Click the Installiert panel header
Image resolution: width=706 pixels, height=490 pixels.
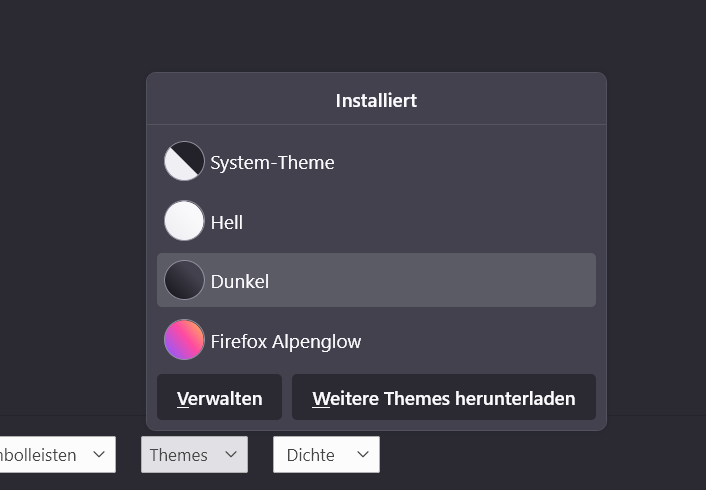[x=376, y=100]
